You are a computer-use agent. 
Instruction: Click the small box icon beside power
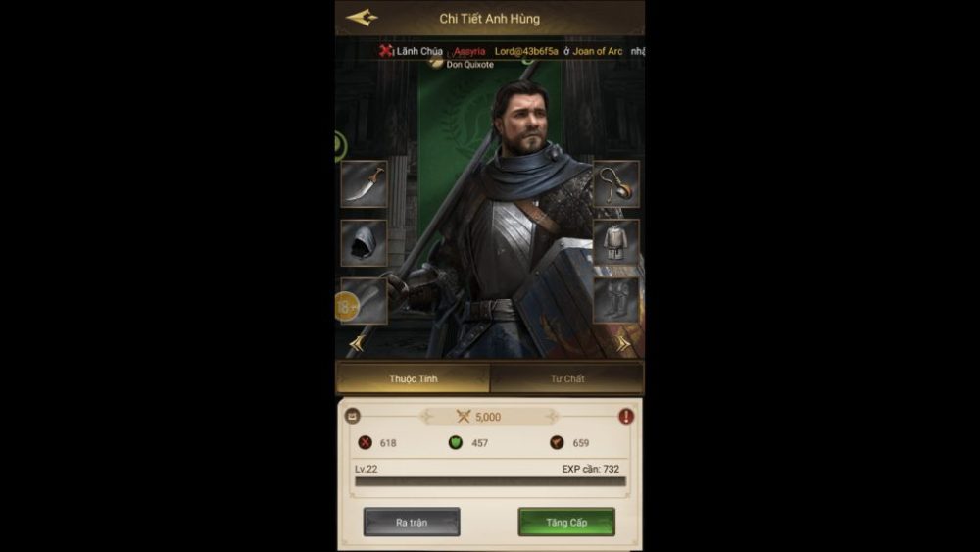[353, 416]
